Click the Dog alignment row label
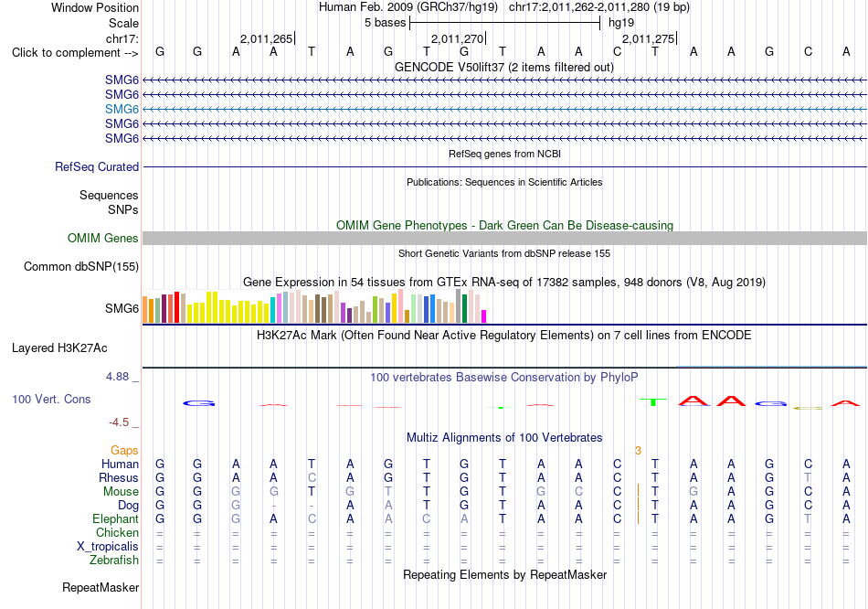 click(x=128, y=506)
